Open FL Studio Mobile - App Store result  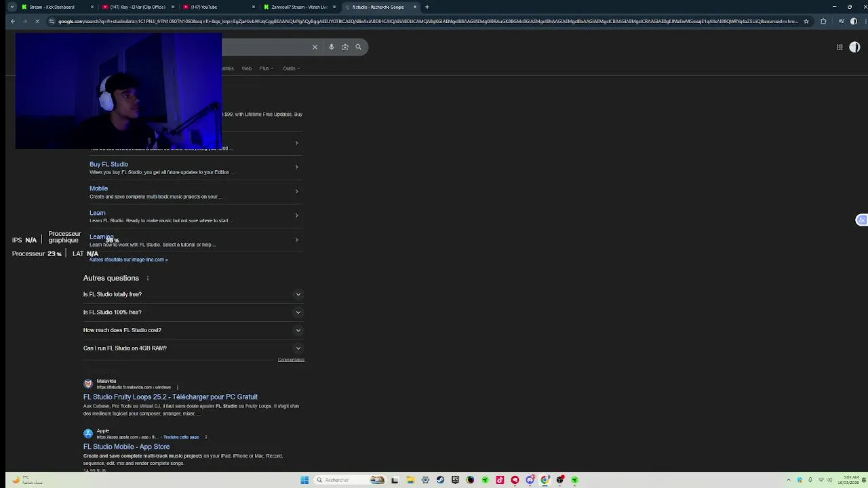(126, 447)
